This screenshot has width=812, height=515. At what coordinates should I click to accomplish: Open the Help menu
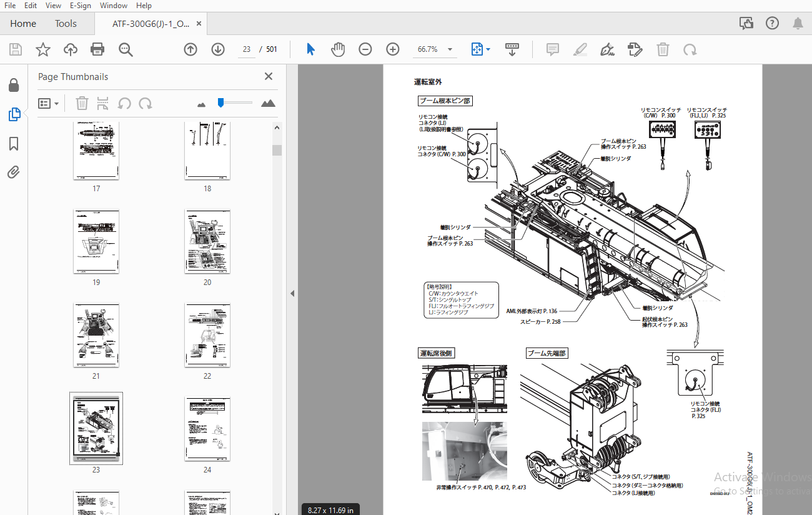(144, 6)
